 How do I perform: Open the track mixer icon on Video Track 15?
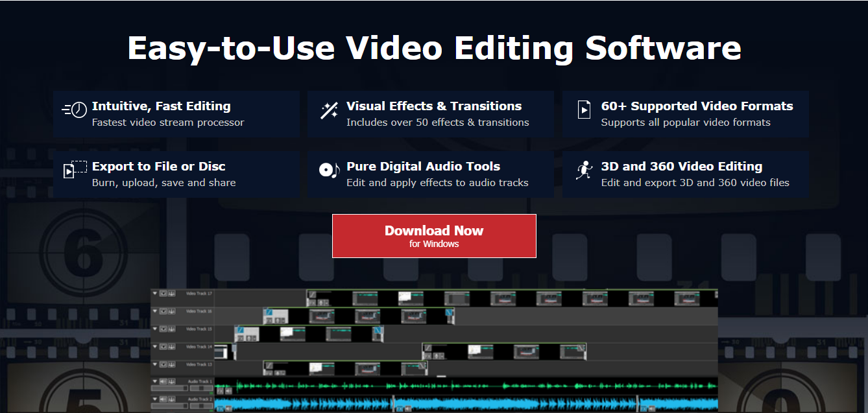click(172, 329)
